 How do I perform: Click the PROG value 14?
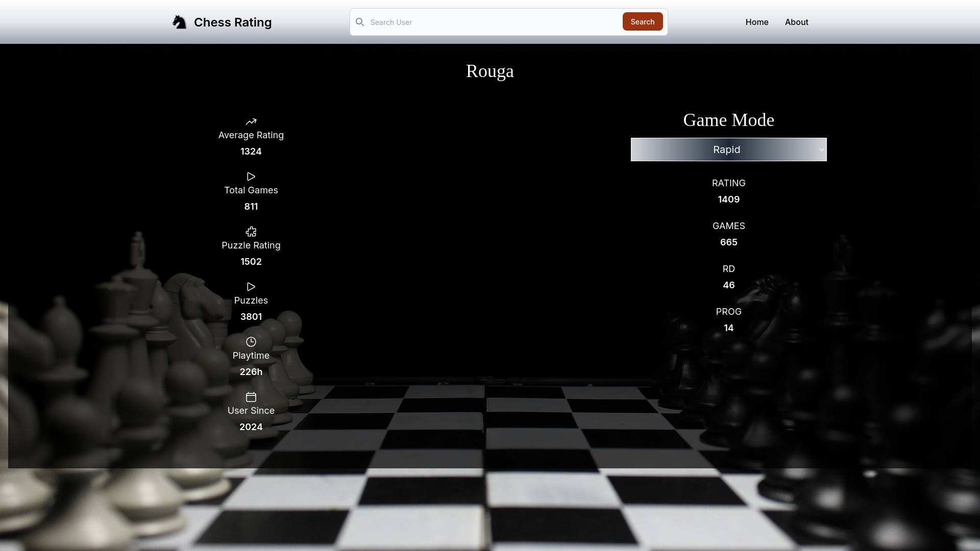tap(728, 328)
